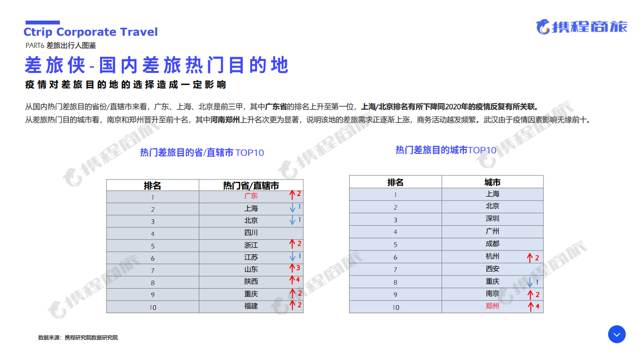The height and width of the screenshot is (362, 644).
Task: Click the red up-arrow beside 南京
Action: (x=530, y=295)
